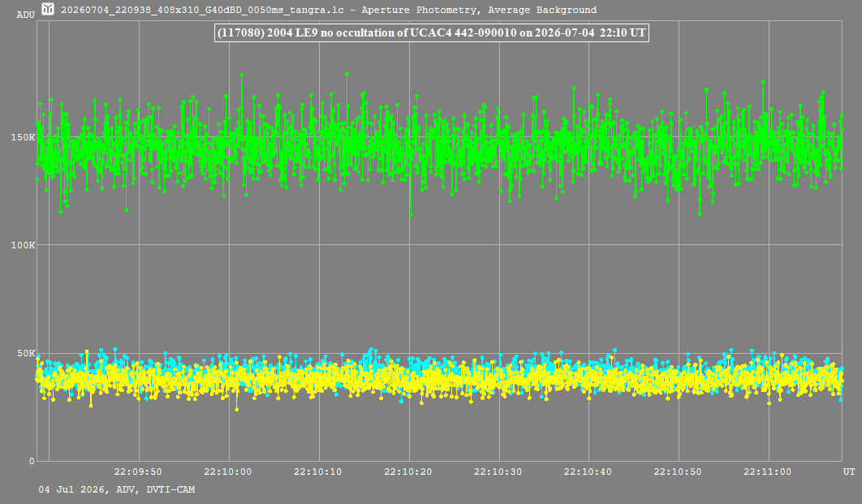The height and width of the screenshot is (504, 862).
Task: Select the 22:10:40 time label
Action: pos(588,472)
